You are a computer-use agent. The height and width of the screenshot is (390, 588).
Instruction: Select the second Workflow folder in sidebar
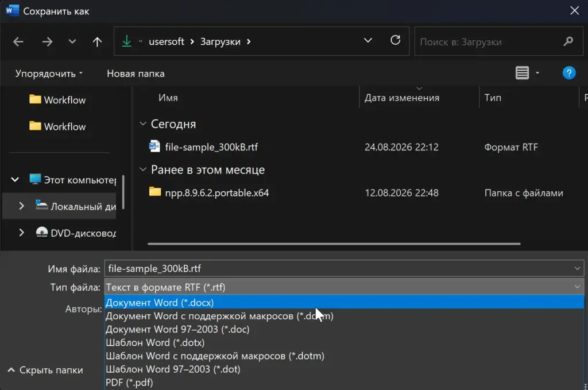click(x=57, y=126)
